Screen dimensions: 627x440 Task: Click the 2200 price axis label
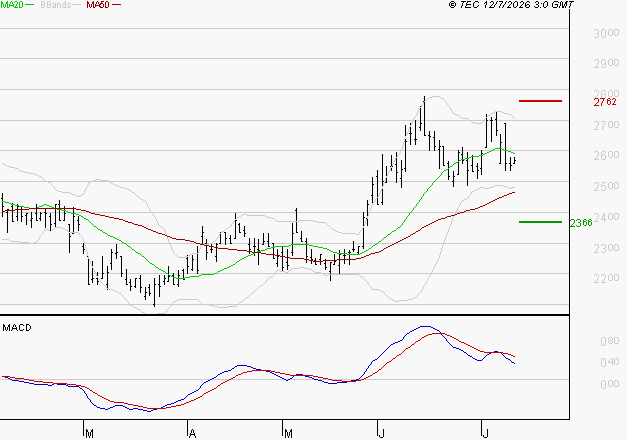pos(606,278)
